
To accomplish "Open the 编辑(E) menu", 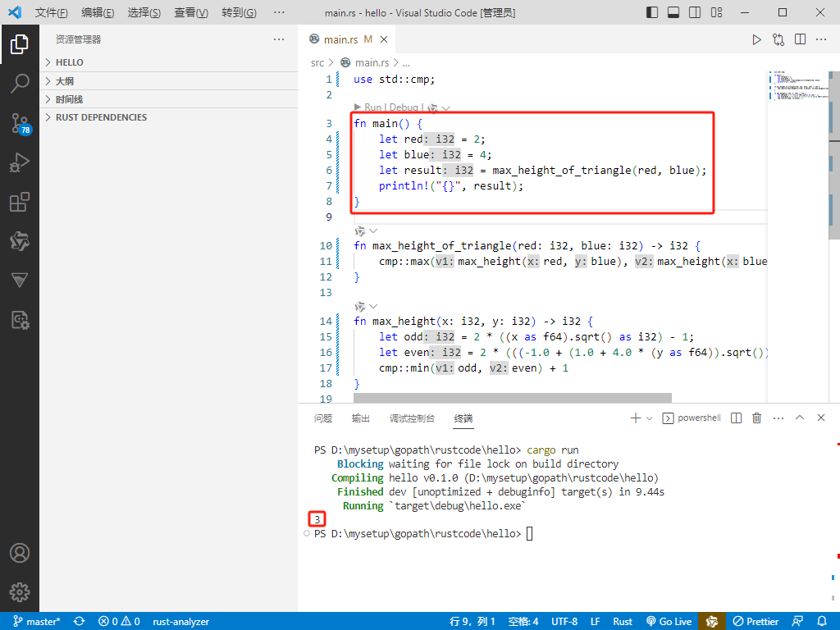I will [x=98, y=12].
